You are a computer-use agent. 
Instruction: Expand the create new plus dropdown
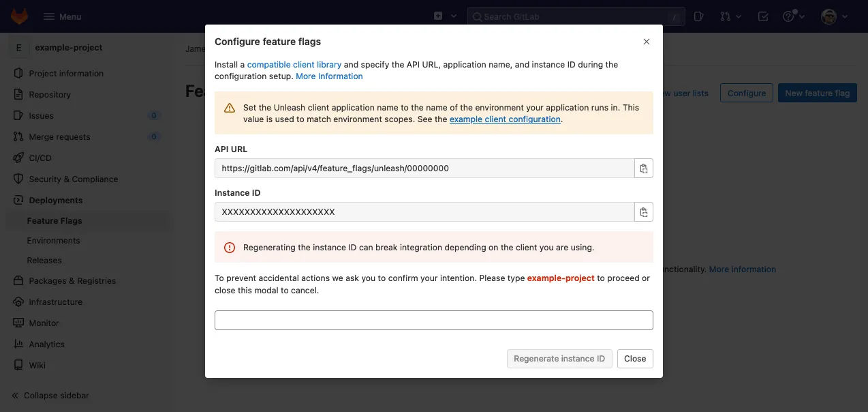click(445, 16)
